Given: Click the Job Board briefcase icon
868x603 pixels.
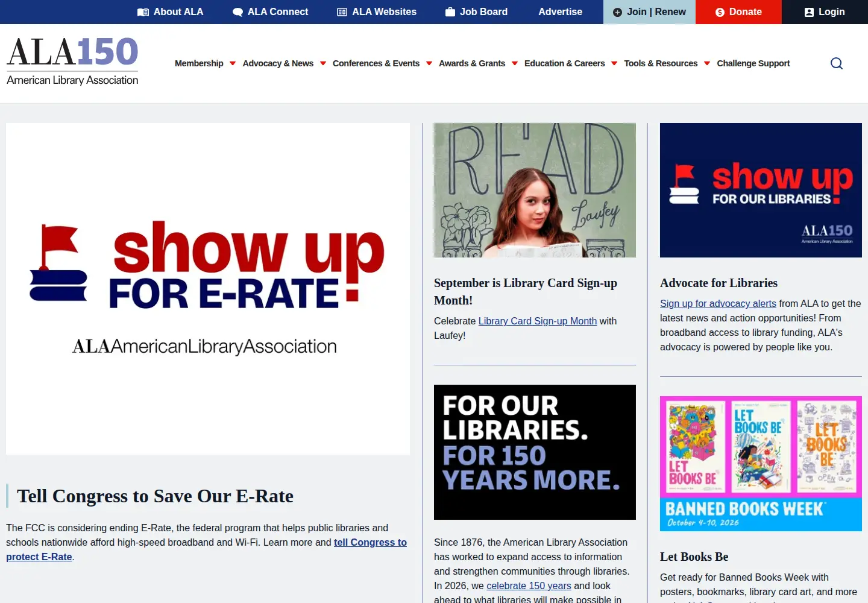Looking at the screenshot, I should 450,12.
